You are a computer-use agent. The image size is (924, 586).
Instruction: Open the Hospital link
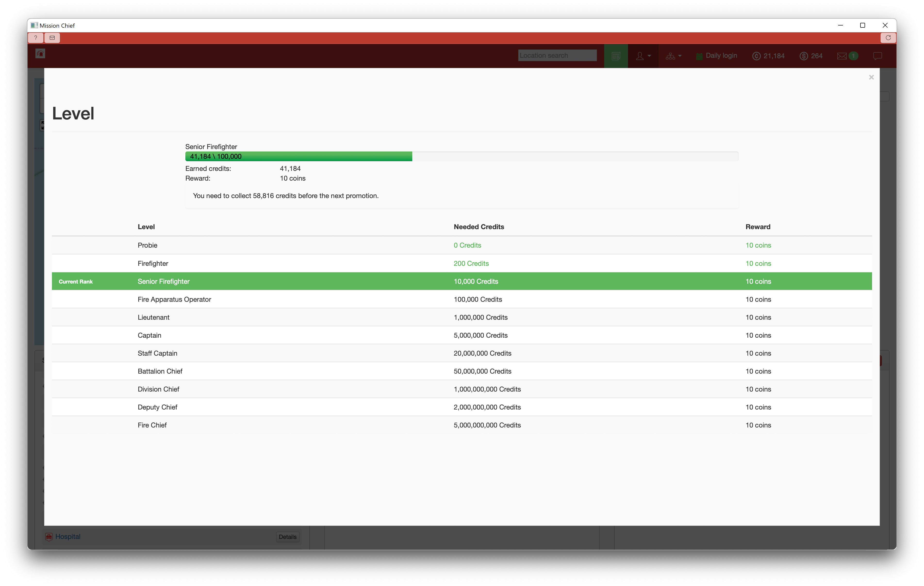click(x=67, y=536)
